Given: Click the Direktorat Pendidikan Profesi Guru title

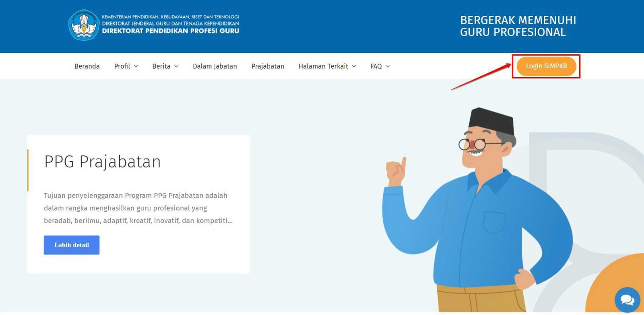Looking at the screenshot, I should [171, 31].
